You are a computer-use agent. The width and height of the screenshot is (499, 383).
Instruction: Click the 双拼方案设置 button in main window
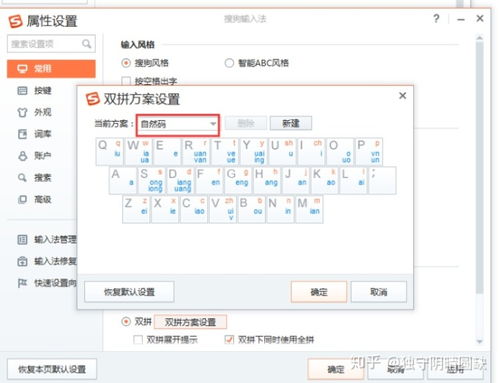click(190, 322)
